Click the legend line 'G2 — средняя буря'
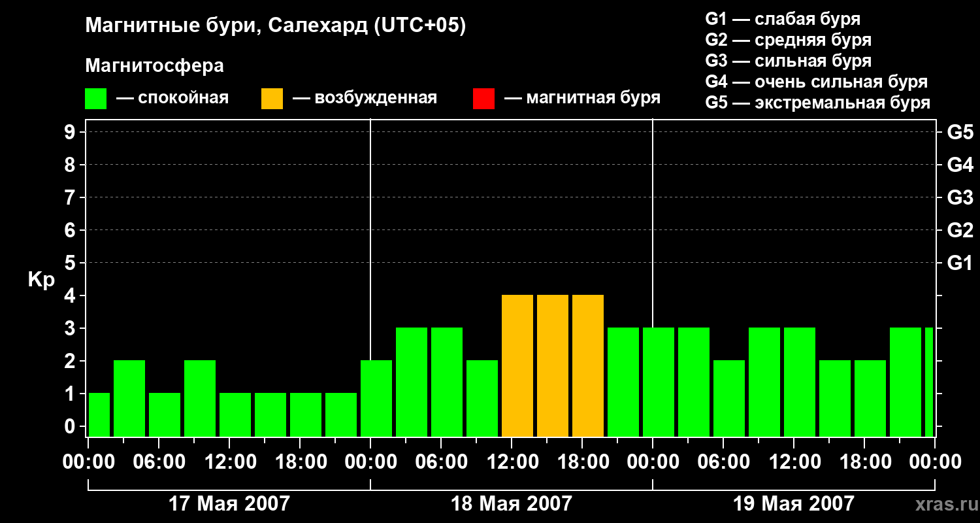The image size is (980, 523). [788, 40]
